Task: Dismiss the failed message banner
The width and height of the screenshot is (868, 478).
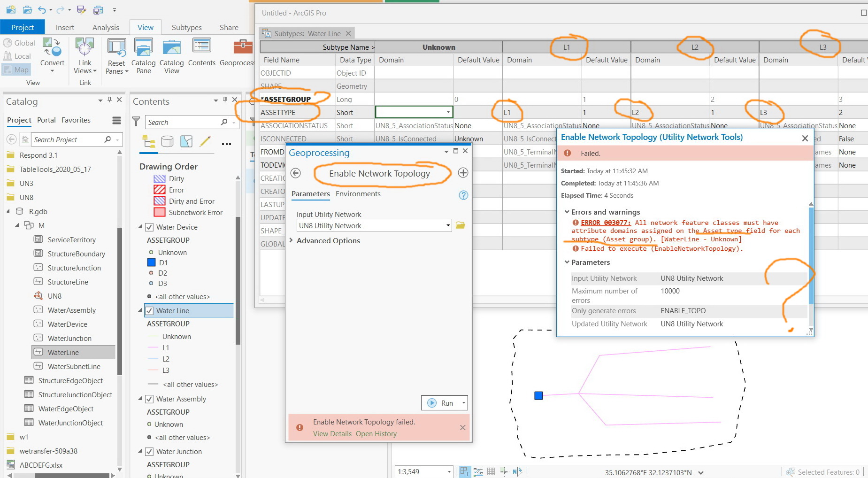Action: coord(463,428)
